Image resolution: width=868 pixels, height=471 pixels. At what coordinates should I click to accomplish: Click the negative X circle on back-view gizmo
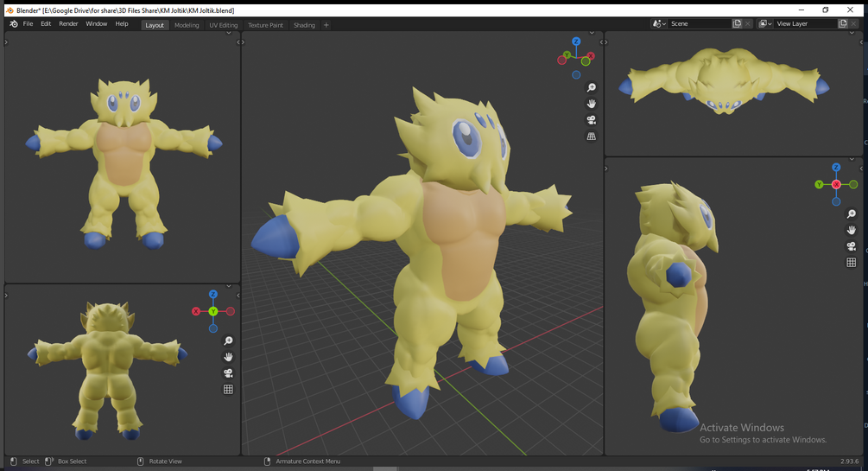click(231, 311)
